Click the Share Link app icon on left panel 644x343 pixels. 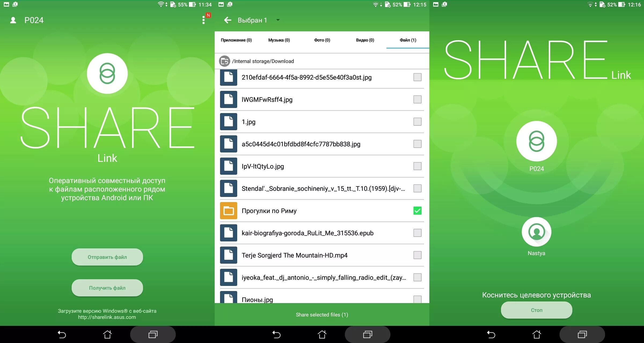(x=107, y=73)
